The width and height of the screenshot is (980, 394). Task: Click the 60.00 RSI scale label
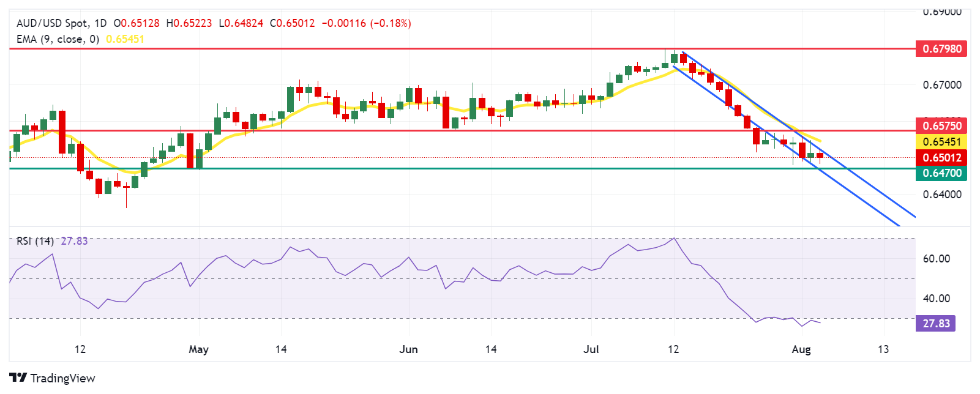[937, 259]
